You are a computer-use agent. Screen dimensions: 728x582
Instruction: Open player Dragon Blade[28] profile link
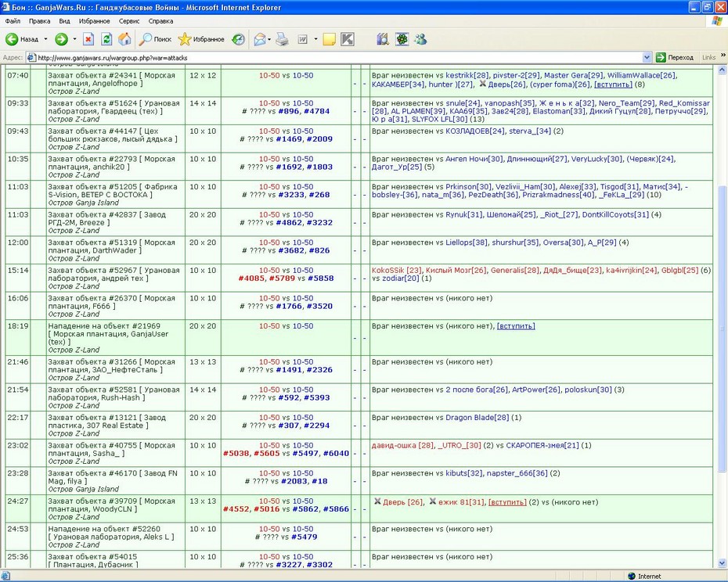478,418
